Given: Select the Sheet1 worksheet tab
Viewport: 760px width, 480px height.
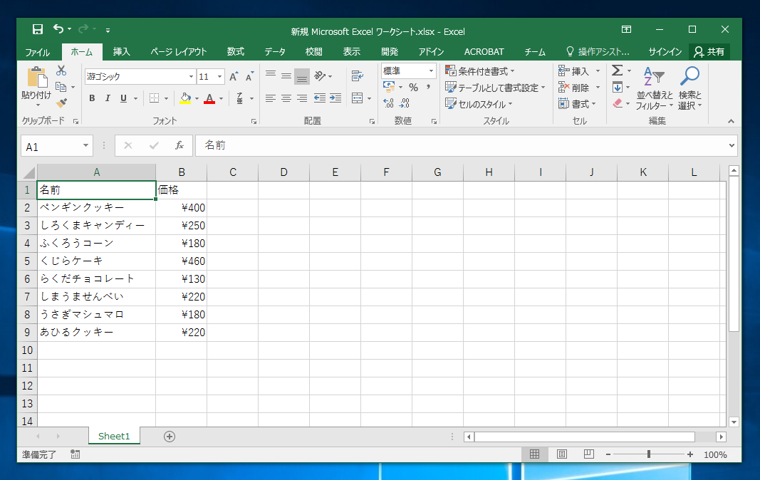Looking at the screenshot, I should click(x=114, y=436).
